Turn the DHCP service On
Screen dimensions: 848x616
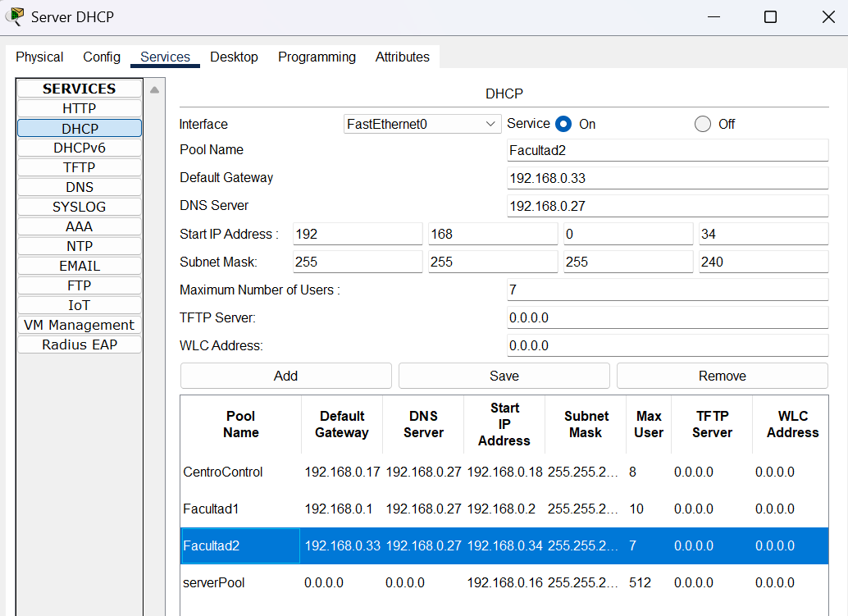coord(563,124)
